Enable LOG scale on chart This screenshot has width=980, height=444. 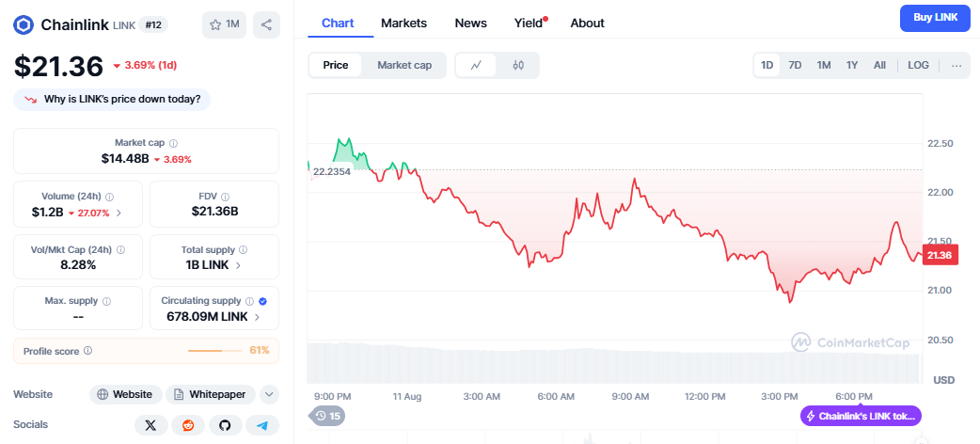click(x=918, y=65)
